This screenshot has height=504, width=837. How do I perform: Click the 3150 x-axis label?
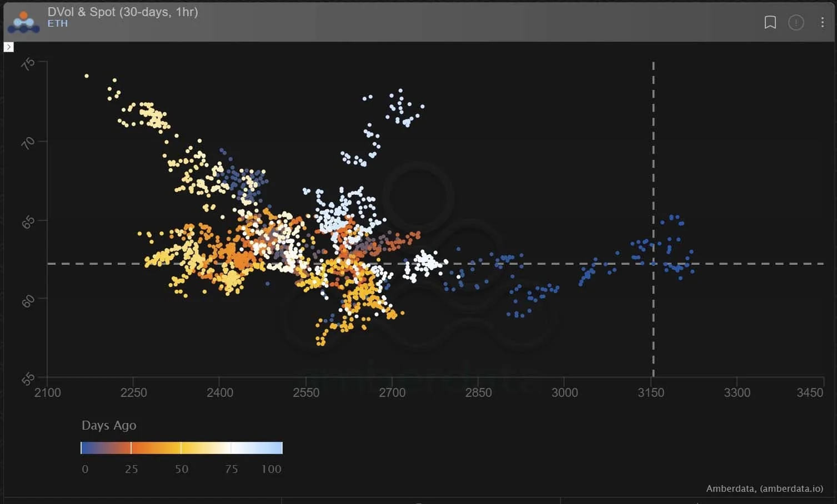[x=650, y=392]
